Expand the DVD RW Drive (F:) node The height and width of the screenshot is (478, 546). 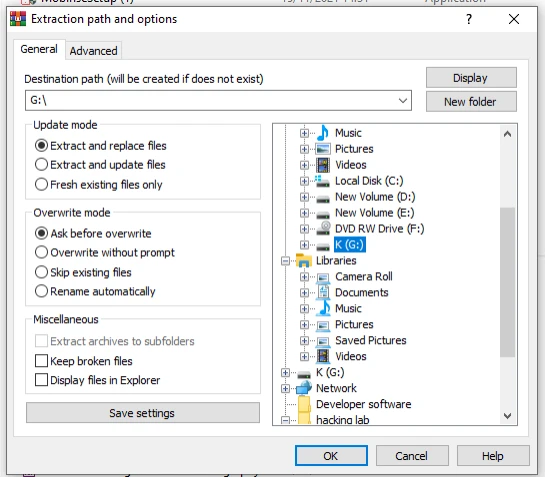(304, 229)
